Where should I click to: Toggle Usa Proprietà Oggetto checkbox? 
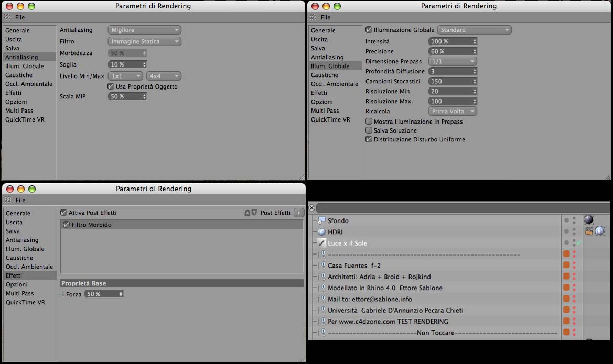pyautogui.click(x=111, y=86)
